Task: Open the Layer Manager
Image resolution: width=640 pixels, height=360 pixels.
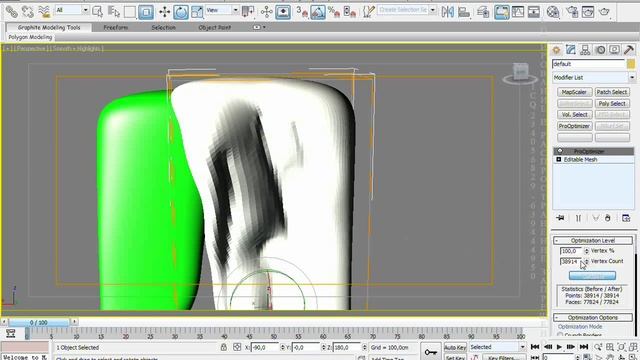Action: 483,11
